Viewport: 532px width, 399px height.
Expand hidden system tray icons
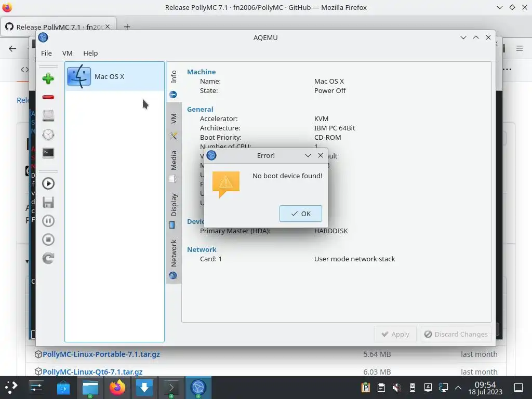(458, 388)
